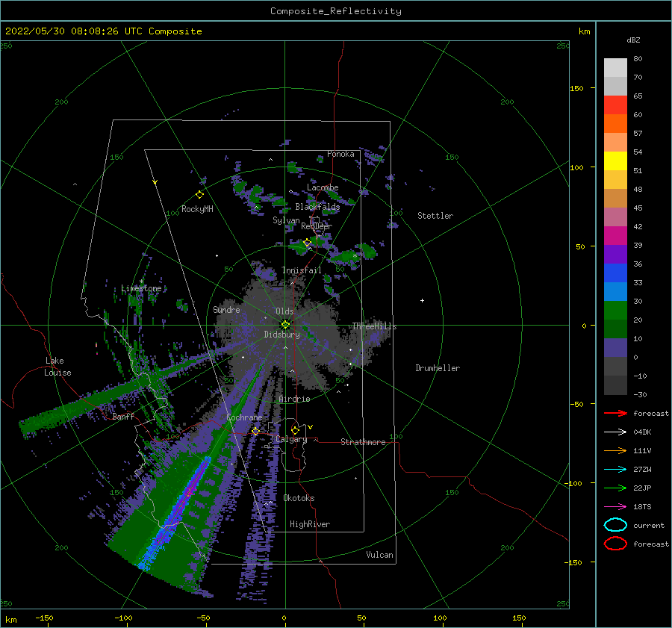Viewport: 672px width, 628px height.
Task: Click the cyan 27ZW arrow icon
Action: click(615, 470)
